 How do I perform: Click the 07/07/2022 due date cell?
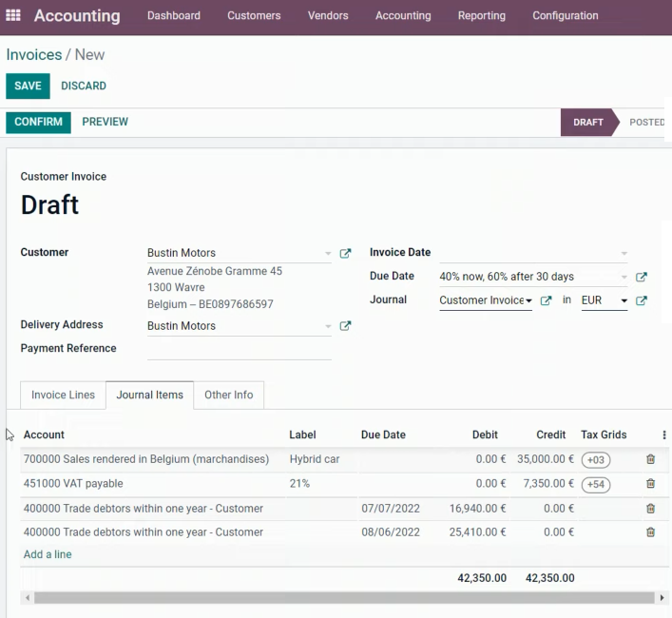[x=391, y=509]
